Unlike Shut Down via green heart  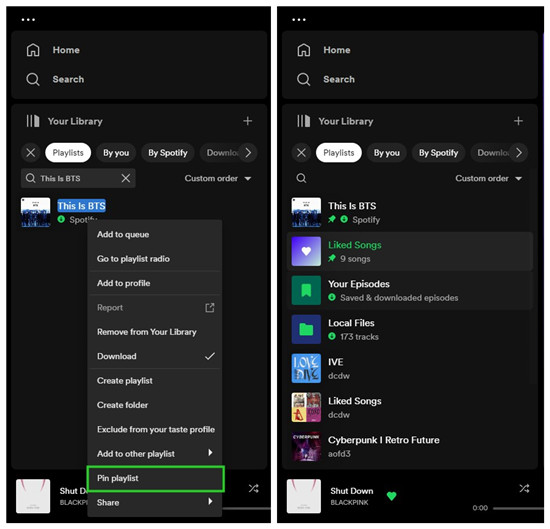(391, 496)
